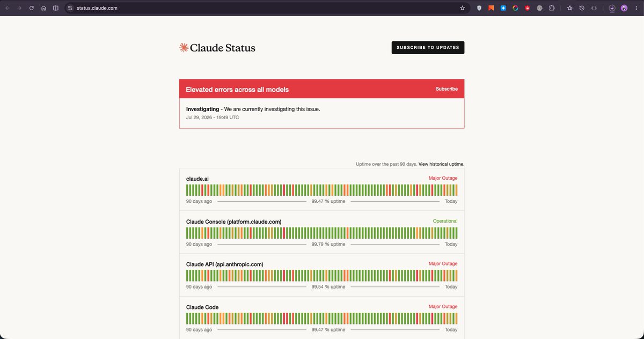Click the Claude API (api.anthropic.com) name
The height and width of the screenshot is (339, 644).
[x=224, y=264]
